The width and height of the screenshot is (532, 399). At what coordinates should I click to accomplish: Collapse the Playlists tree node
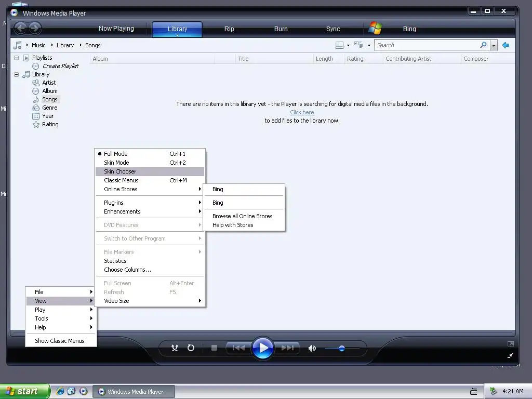coord(16,58)
